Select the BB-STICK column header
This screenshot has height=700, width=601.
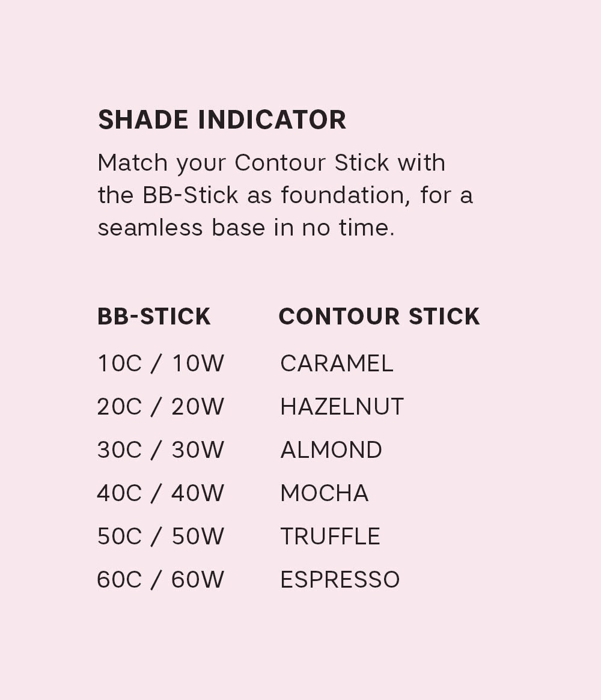point(154,317)
